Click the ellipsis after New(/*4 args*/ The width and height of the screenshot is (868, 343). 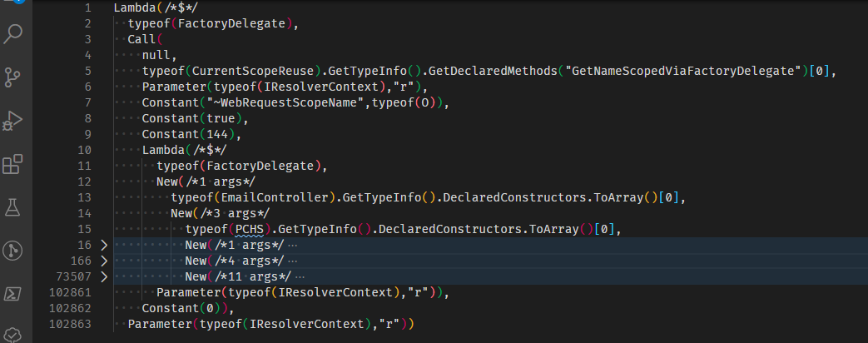pyautogui.click(x=294, y=261)
